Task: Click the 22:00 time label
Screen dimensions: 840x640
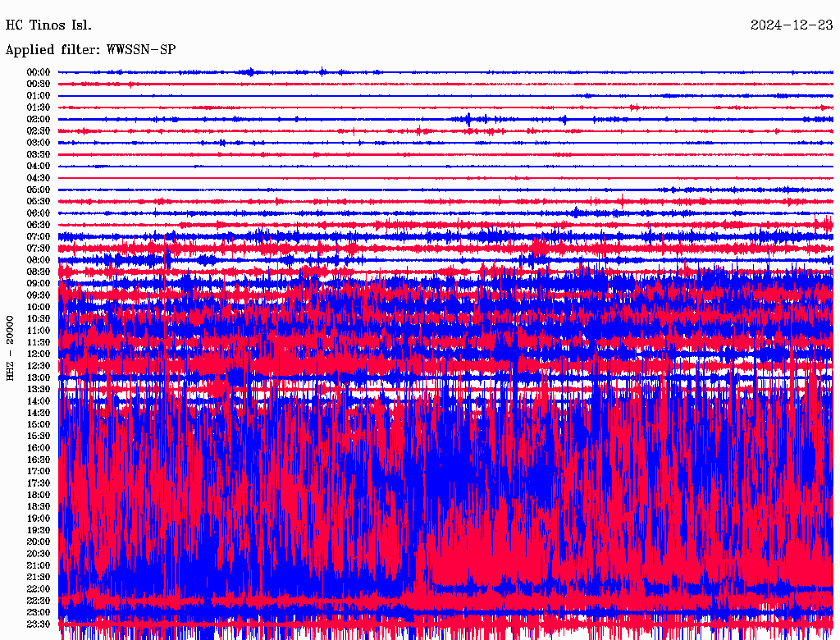Action: 39,588
